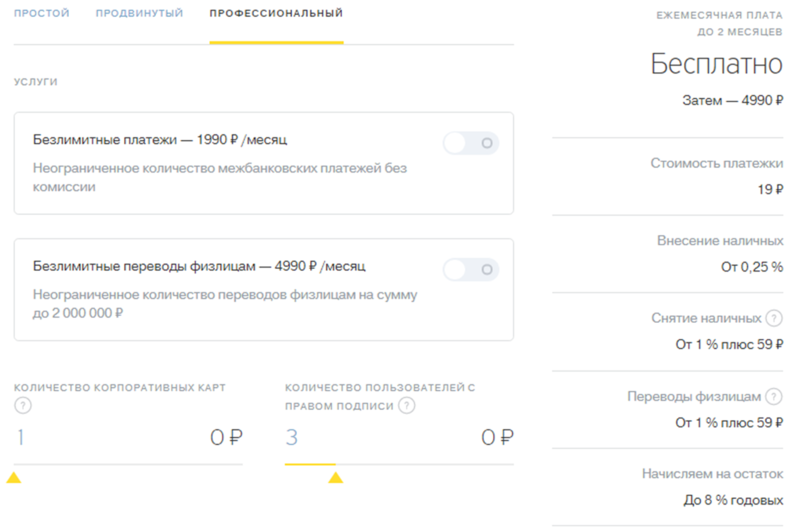Open help icon beside Переводы физлицам fee
This screenshot has width=800, height=531.
[774, 397]
